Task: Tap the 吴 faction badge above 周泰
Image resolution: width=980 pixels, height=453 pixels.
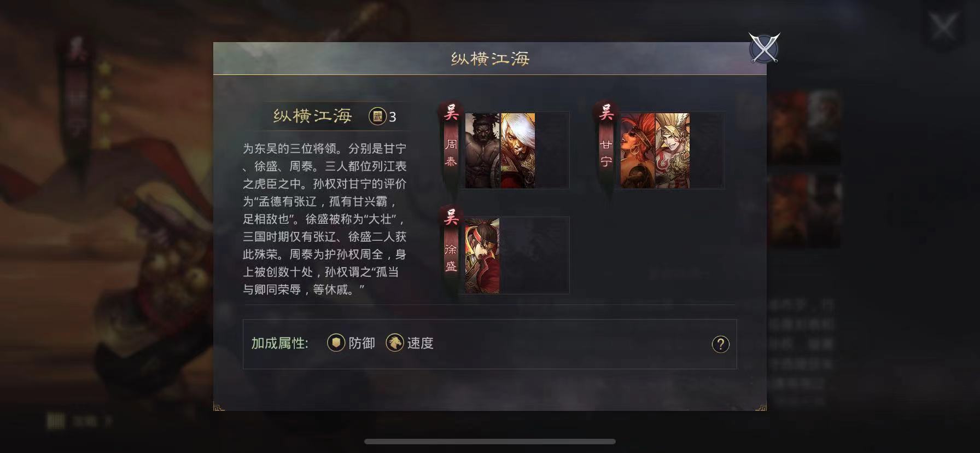Action: coord(451,113)
